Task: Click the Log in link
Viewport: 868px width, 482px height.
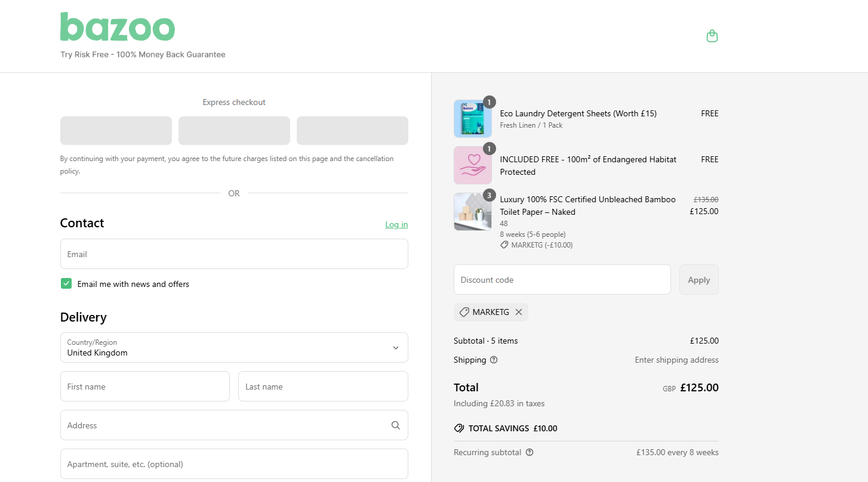Action: click(396, 224)
